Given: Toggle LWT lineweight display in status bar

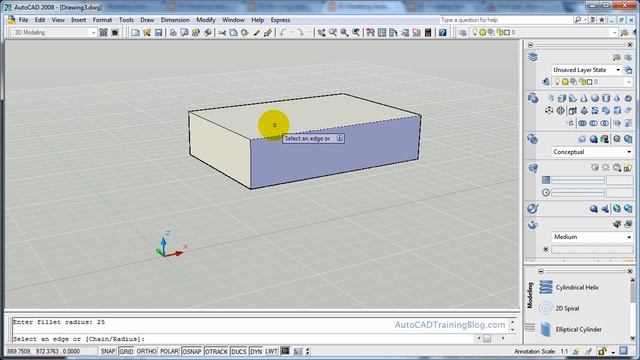Looking at the screenshot, I should tap(271, 351).
